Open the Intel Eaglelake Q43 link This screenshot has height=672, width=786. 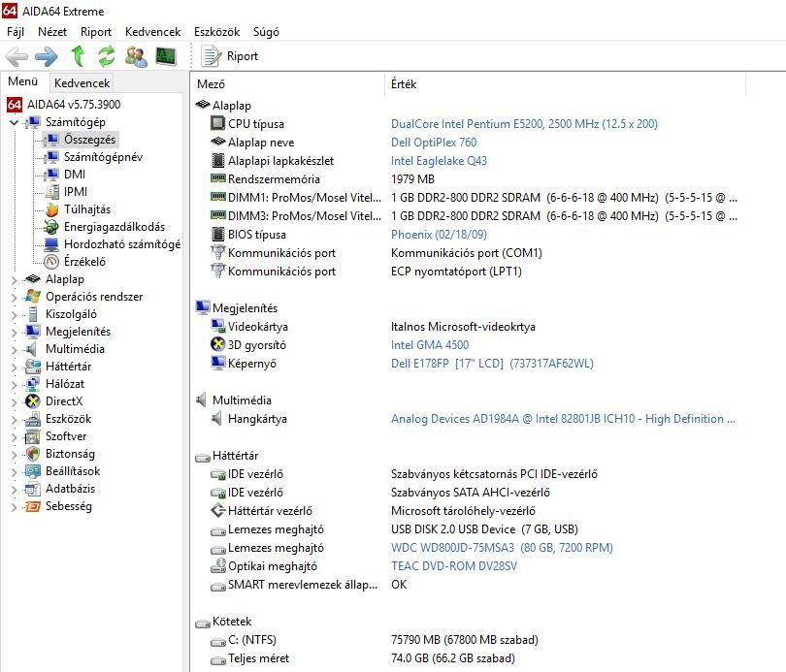pos(439,161)
